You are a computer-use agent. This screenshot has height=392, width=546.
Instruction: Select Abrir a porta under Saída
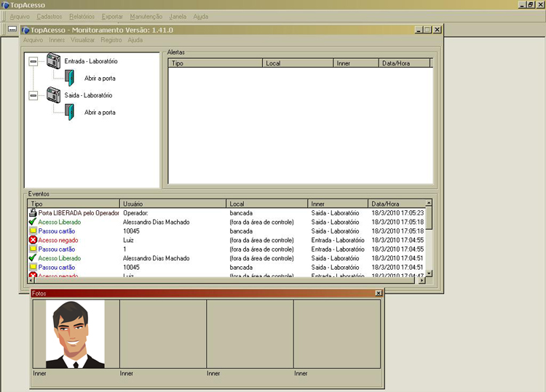(100, 113)
